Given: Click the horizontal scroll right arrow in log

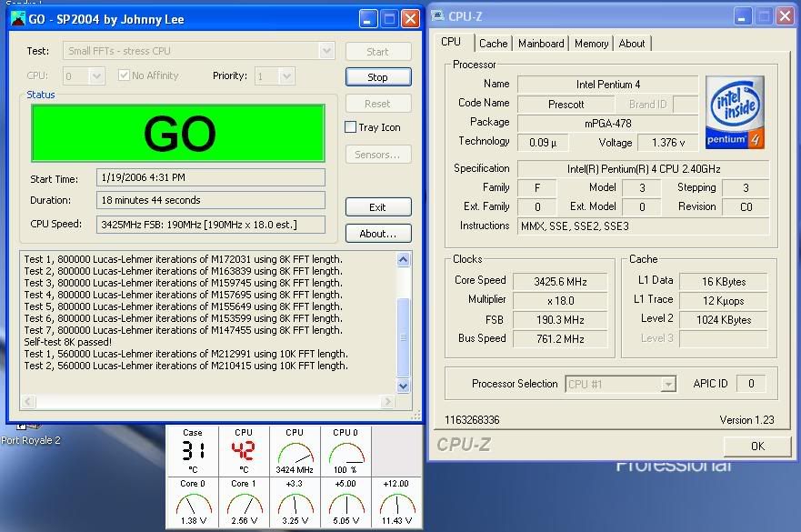Looking at the screenshot, I should point(387,402).
